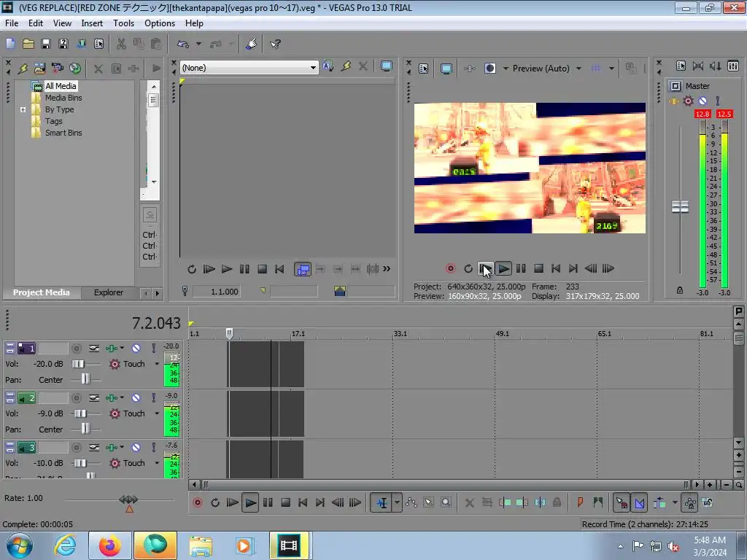The image size is (747, 560).
Task: Open the Tools menu
Action: [x=123, y=23]
